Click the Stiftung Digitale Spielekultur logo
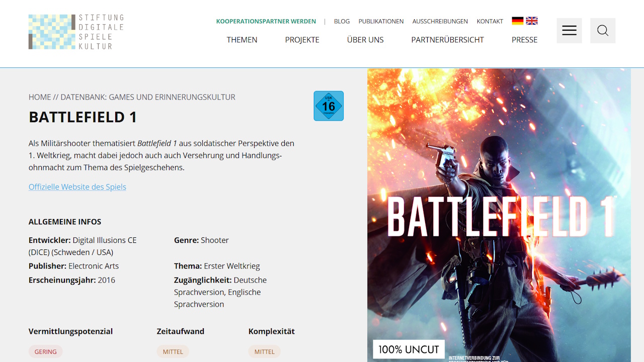 tap(76, 32)
